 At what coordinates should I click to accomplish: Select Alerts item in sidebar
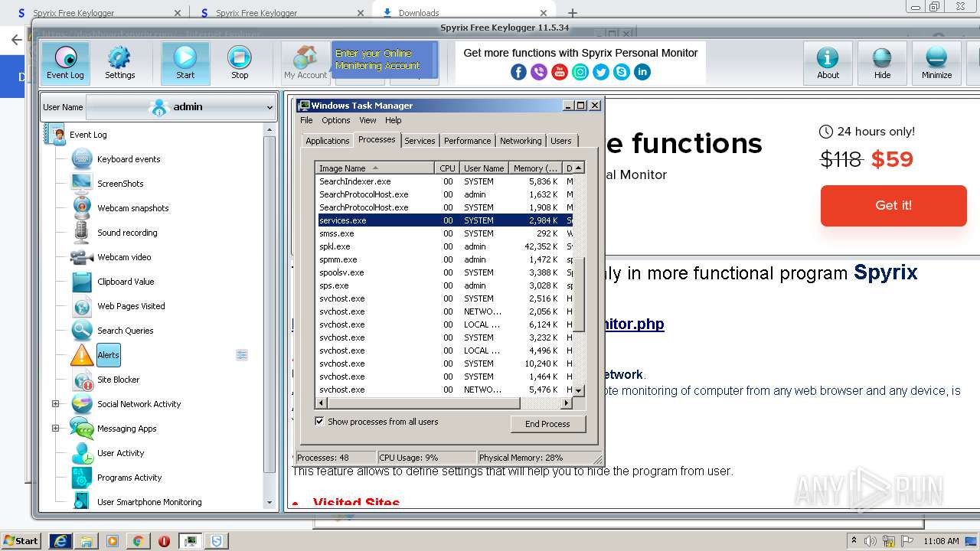tap(108, 355)
